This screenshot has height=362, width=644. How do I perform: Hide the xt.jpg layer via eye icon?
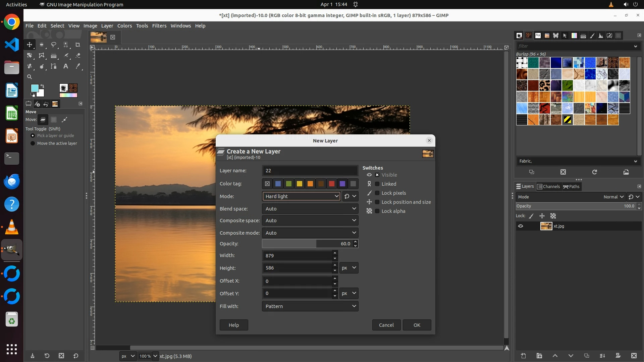pos(521,226)
